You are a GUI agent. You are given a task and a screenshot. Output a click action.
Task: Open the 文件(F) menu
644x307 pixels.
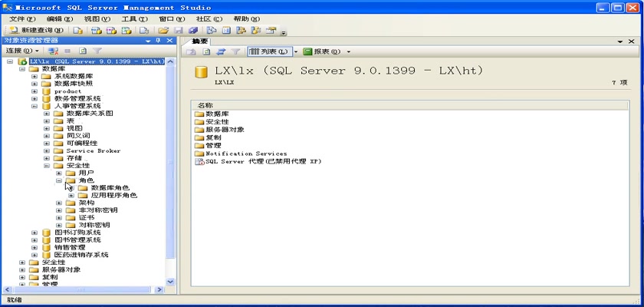(x=22, y=19)
